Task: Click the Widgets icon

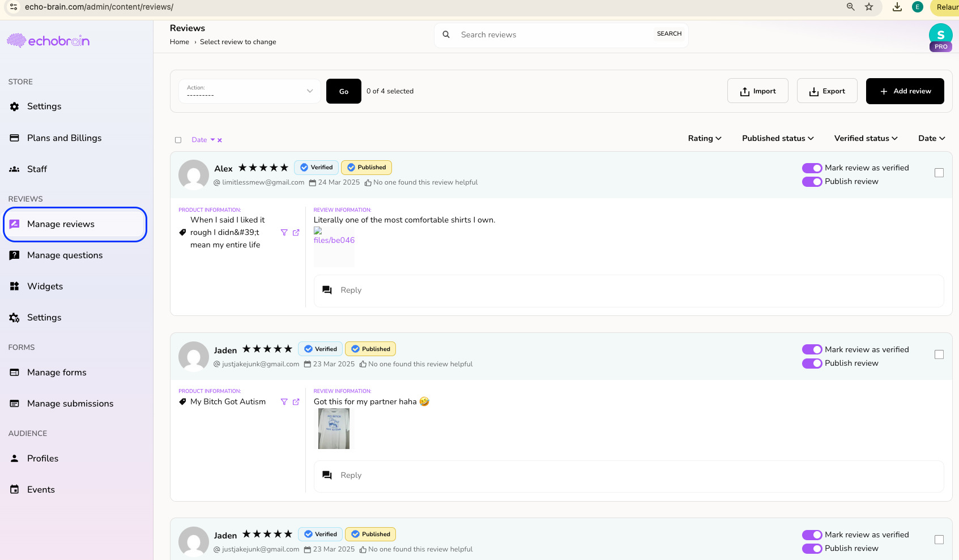Action: (15, 287)
